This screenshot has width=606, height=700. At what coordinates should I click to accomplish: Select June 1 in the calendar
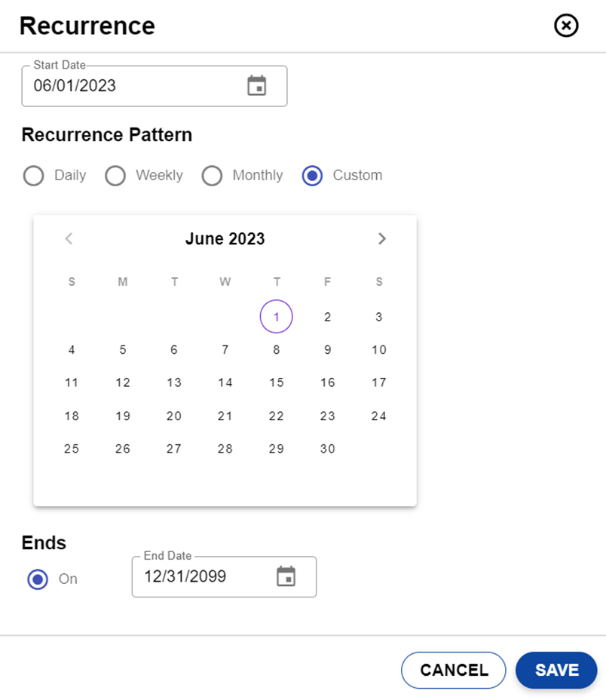pyautogui.click(x=277, y=317)
